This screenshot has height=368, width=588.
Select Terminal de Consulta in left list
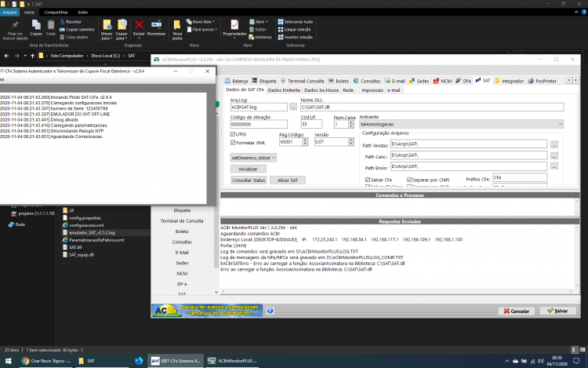pos(182,221)
